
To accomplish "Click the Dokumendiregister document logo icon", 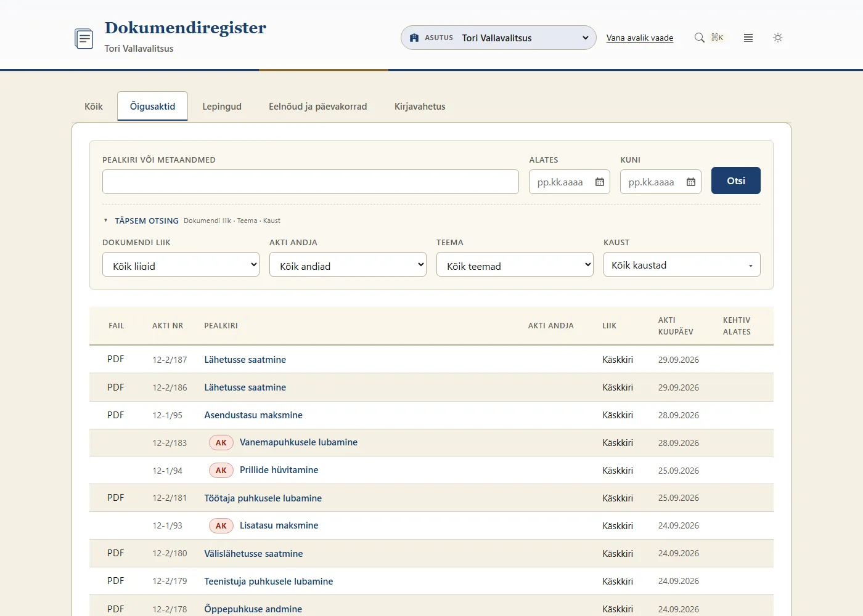I will coord(84,39).
